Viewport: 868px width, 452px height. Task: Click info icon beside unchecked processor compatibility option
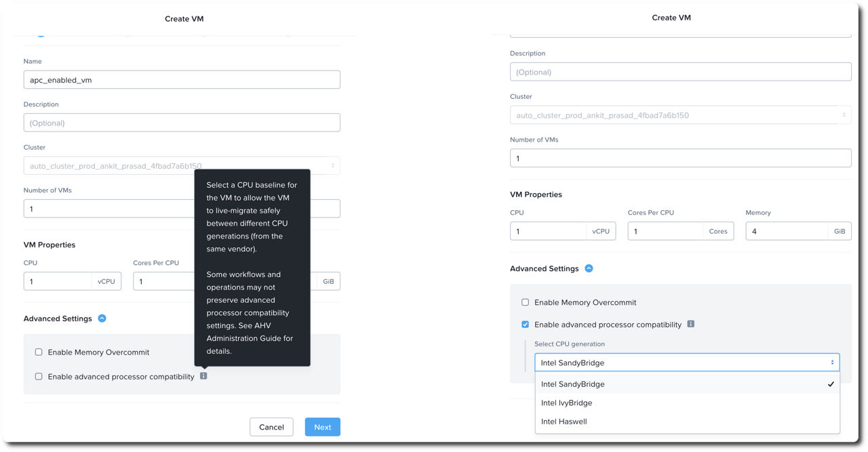(x=203, y=376)
